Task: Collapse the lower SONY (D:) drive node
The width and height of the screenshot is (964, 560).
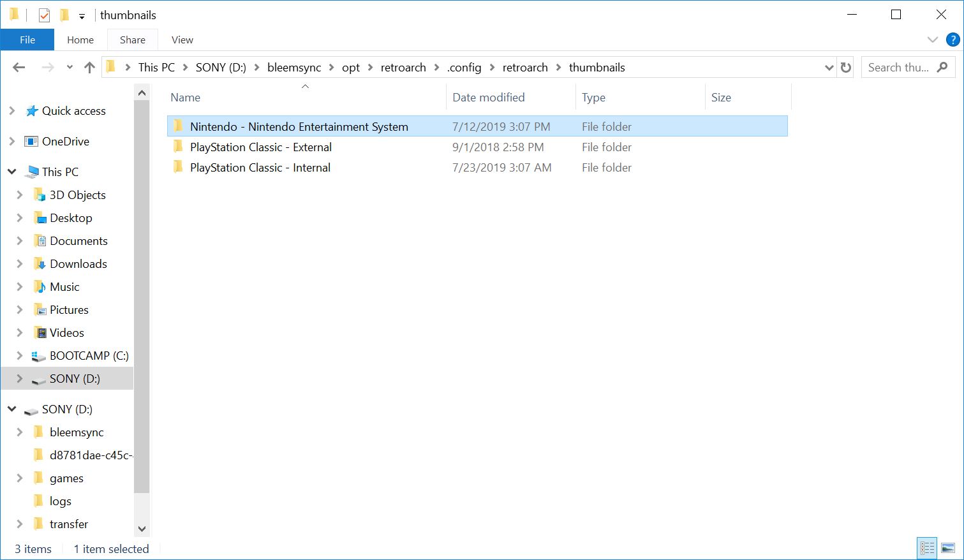Action: point(11,409)
